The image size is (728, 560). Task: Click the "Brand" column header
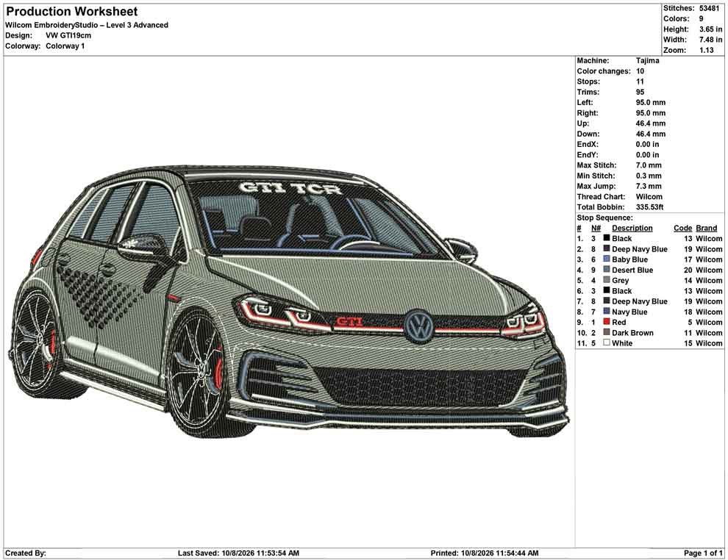point(706,228)
